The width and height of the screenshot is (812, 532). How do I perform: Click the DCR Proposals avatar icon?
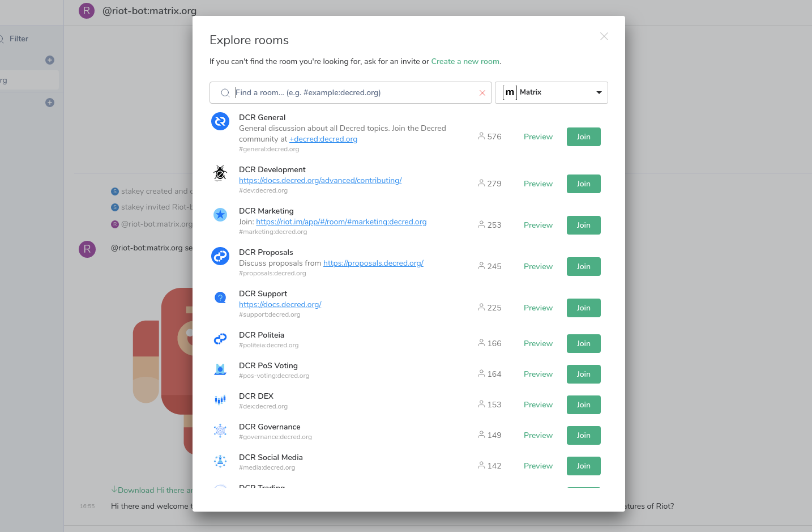(x=220, y=256)
